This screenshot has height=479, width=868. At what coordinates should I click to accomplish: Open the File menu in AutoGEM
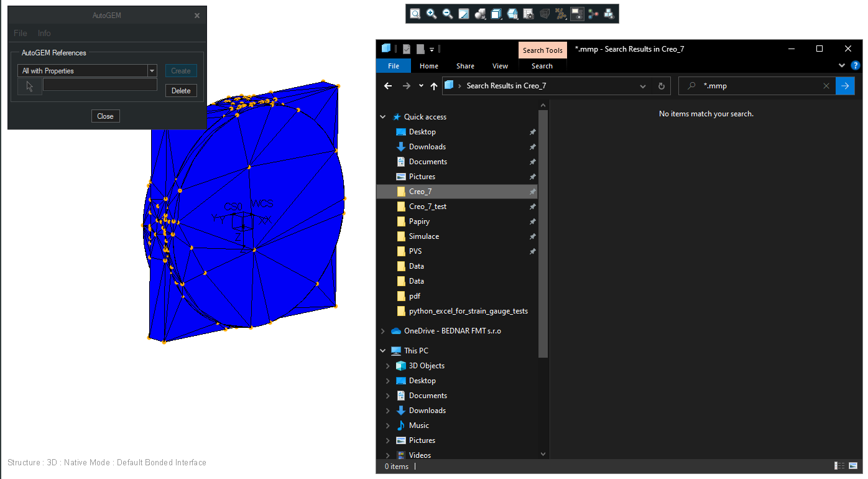[19, 33]
